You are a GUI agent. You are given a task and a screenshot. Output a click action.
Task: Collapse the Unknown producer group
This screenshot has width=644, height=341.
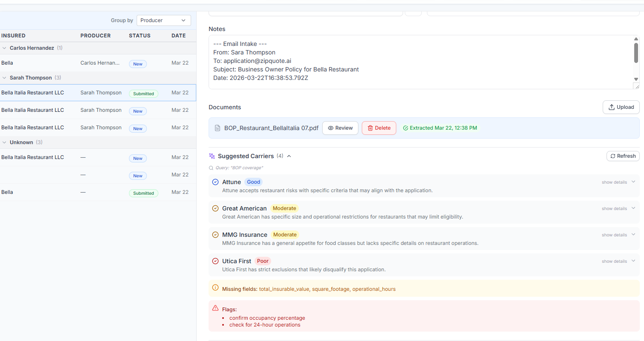[5, 142]
